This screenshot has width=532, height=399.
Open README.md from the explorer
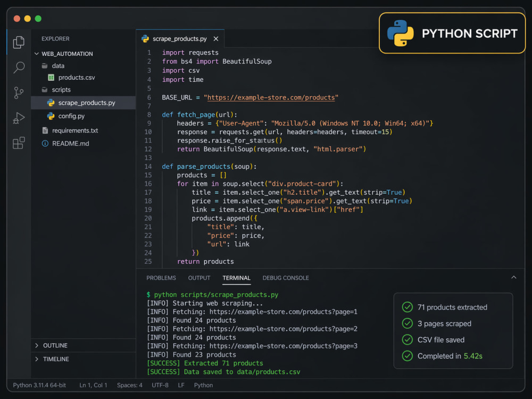[71, 144]
